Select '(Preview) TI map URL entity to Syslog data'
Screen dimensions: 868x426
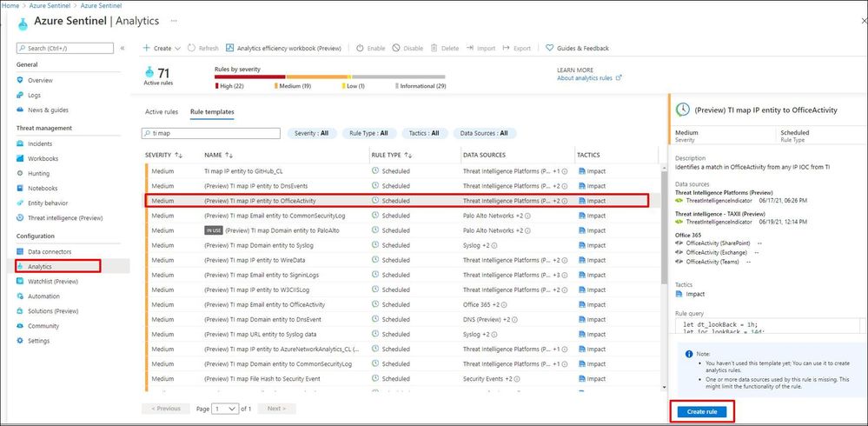(x=403, y=335)
